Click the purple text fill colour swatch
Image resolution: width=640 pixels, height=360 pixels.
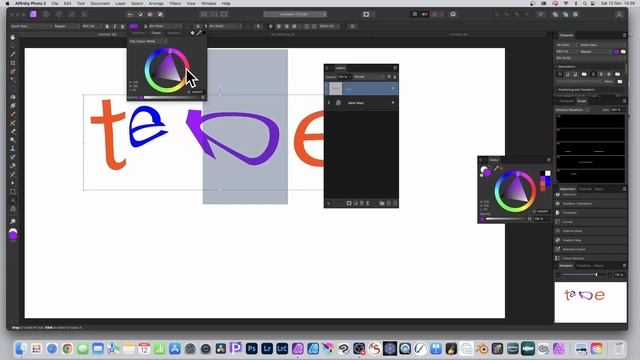[x=133, y=26]
